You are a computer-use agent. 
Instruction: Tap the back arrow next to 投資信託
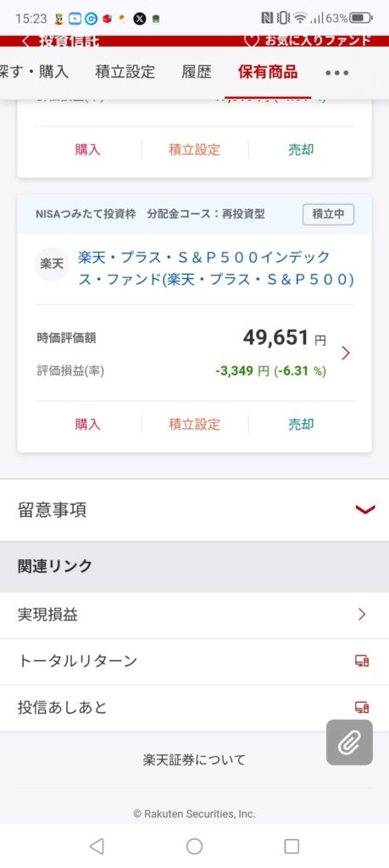coord(25,42)
